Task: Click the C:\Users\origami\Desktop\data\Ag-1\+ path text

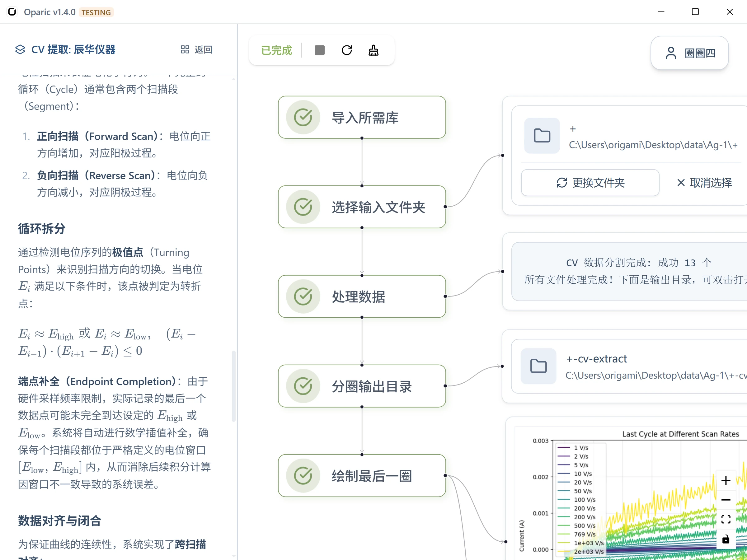Action: [x=653, y=145]
